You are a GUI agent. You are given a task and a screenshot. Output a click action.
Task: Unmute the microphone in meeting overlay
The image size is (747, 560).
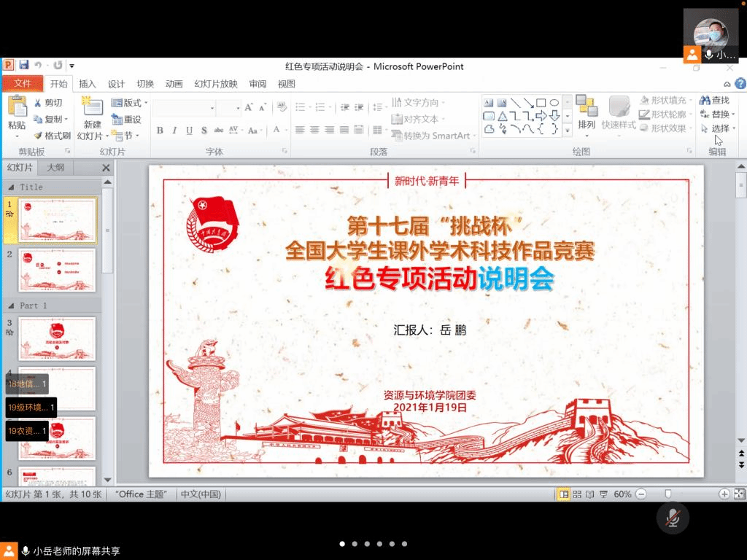pos(673,518)
